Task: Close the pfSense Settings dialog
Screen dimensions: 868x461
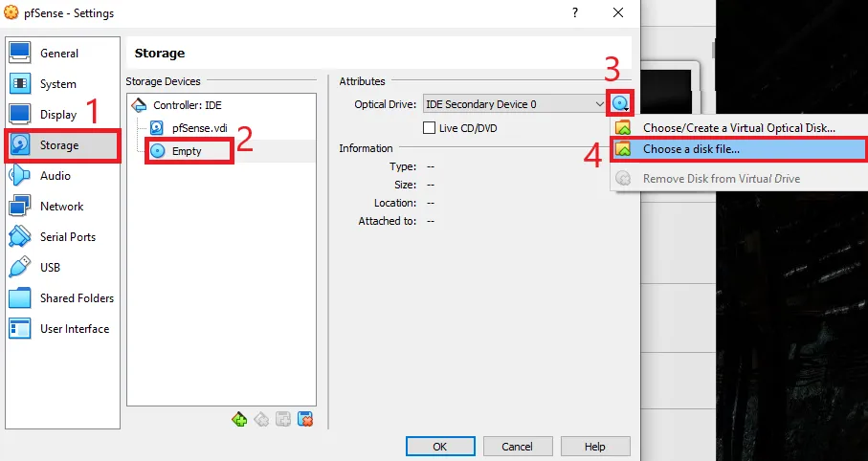Action: pyautogui.click(x=619, y=12)
